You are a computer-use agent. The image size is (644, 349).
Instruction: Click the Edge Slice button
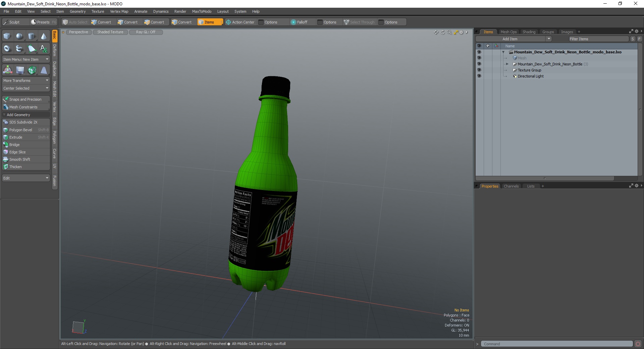[x=26, y=152]
